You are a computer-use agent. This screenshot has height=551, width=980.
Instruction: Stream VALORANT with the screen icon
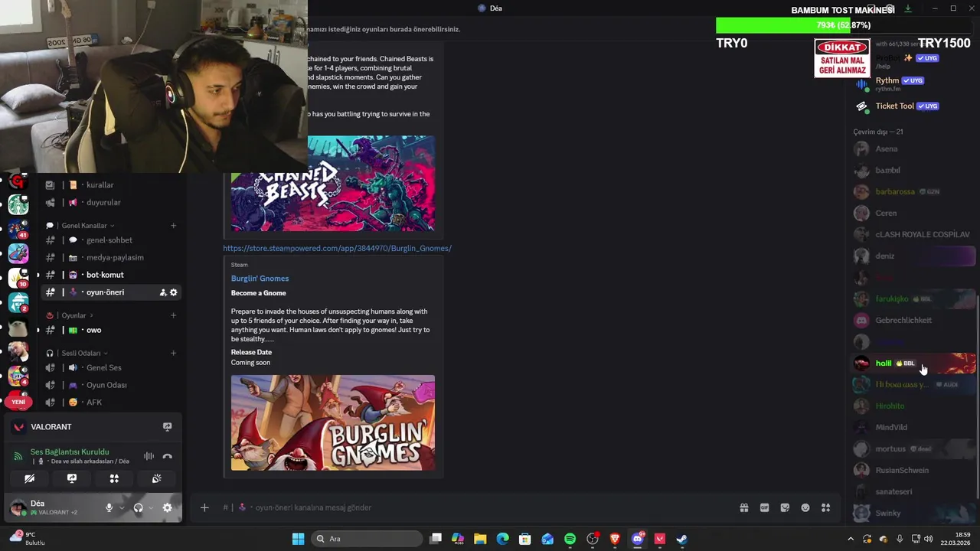coord(167,426)
